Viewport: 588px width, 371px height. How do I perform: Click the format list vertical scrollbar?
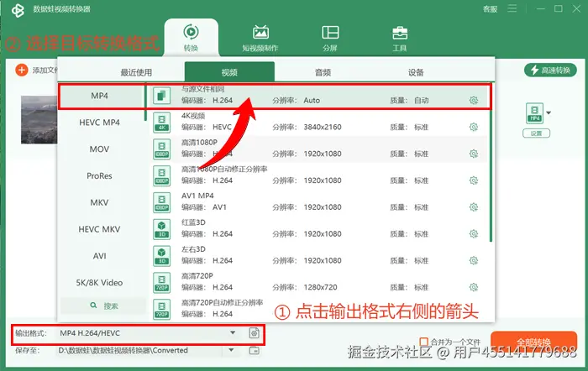[x=145, y=102]
